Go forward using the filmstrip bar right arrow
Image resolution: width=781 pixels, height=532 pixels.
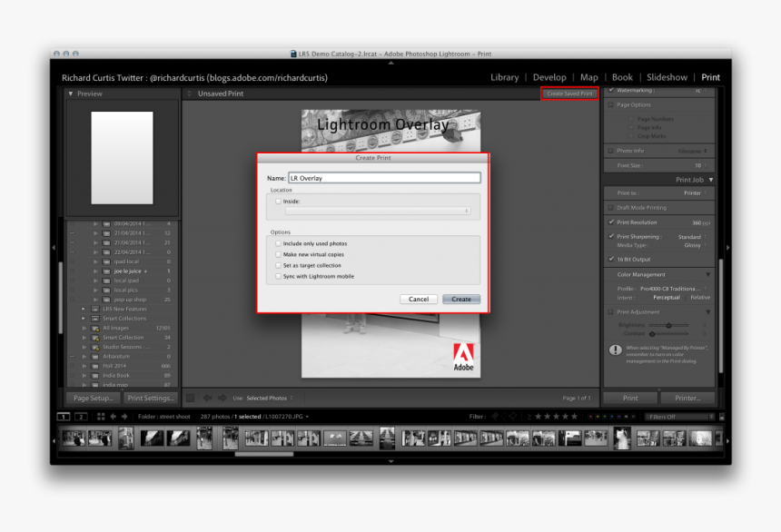tap(124, 417)
